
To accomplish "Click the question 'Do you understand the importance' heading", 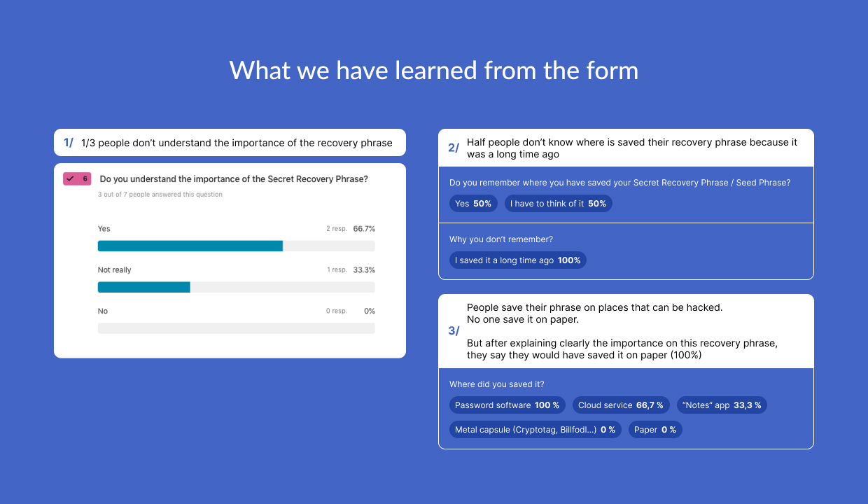I will 234,179.
